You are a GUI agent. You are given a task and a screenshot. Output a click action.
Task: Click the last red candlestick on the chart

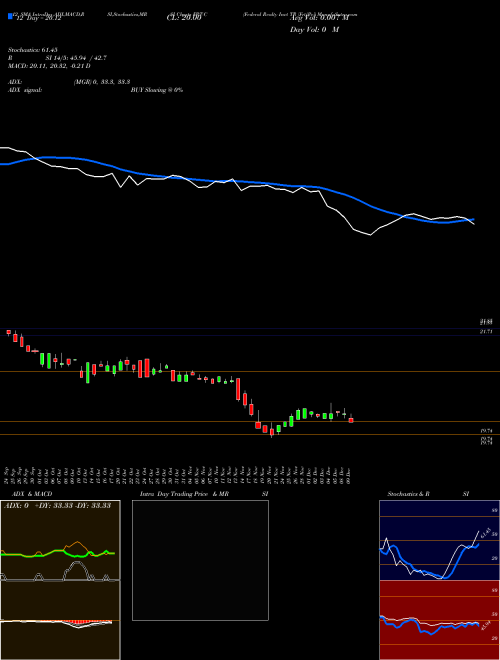pos(351,419)
